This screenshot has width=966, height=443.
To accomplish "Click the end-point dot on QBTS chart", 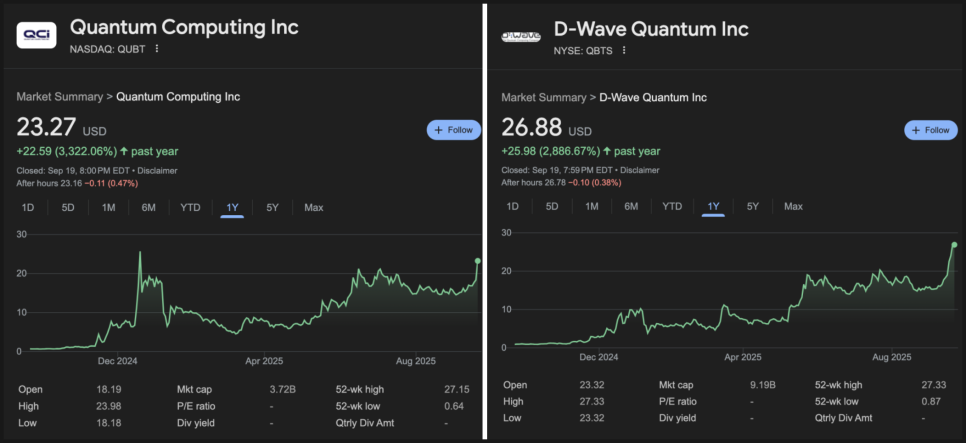I will click(x=954, y=245).
